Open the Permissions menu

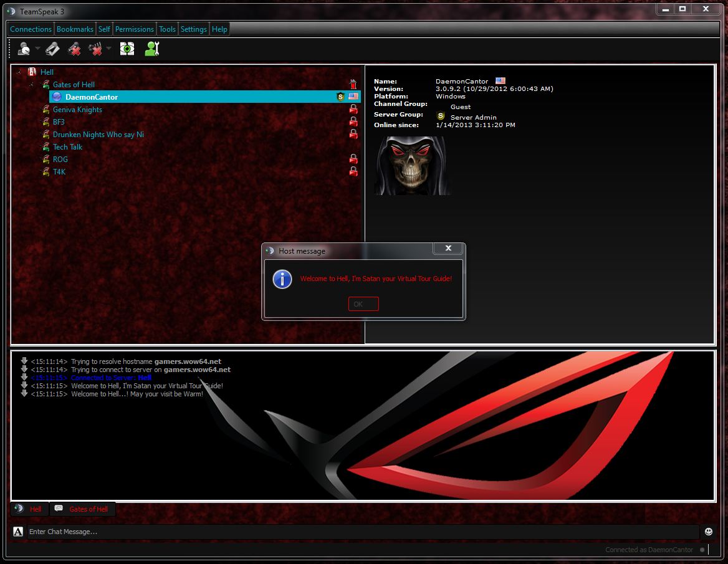pos(134,29)
